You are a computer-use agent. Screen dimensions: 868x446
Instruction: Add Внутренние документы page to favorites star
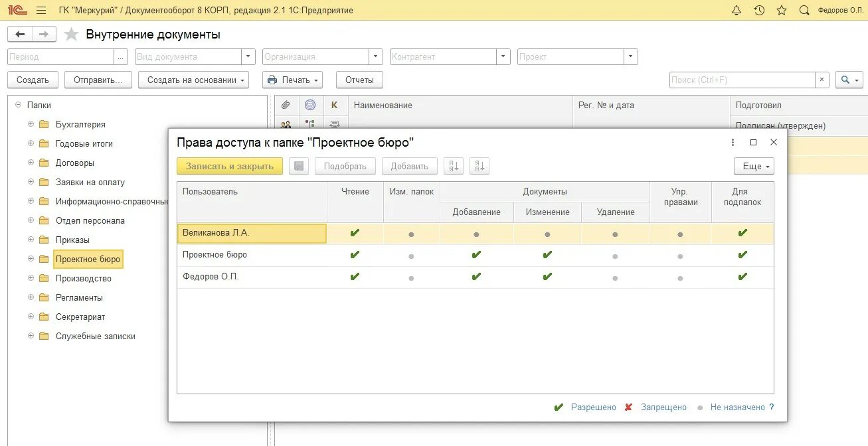coord(71,35)
